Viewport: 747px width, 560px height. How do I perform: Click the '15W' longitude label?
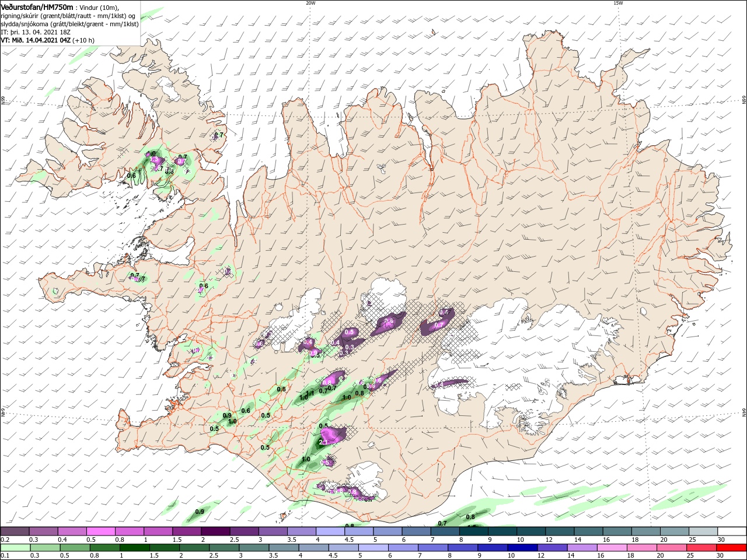(x=618, y=3)
